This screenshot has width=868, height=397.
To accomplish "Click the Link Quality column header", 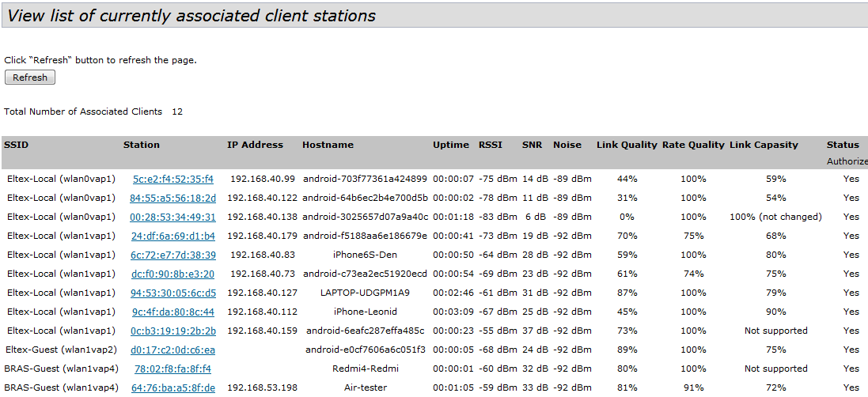I will pyautogui.click(x=627, y=145).
